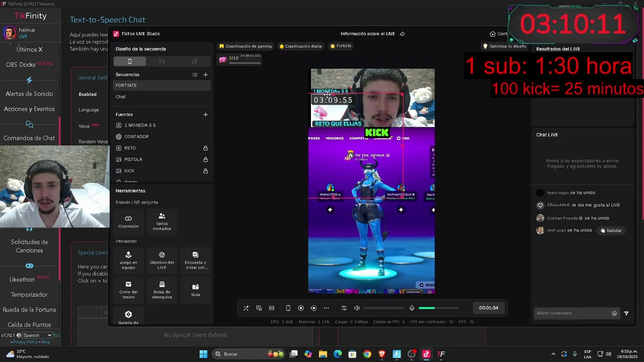The image size is (644, 362).
Task: Click the phone preview icon in toolbar
Action: (288, 308)
